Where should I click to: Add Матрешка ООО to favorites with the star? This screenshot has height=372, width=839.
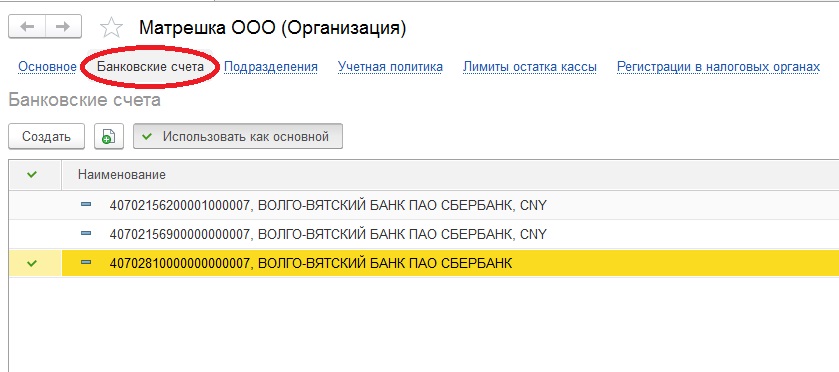pyautogui.click(x=111, y=27)
